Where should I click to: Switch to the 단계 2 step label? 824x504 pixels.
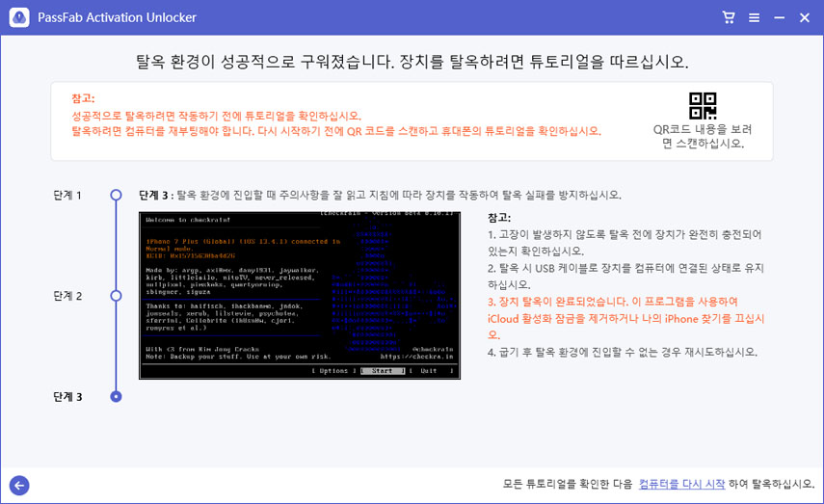[66, 296]
